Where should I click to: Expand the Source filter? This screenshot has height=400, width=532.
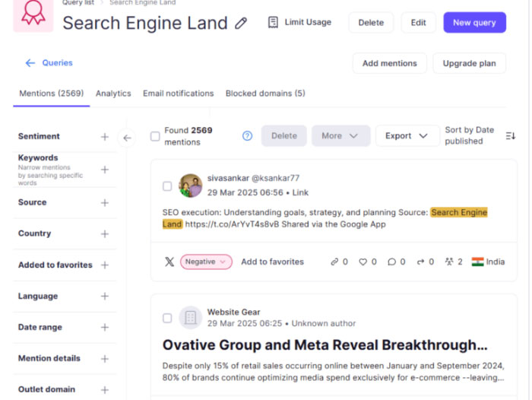click(105, 203)
